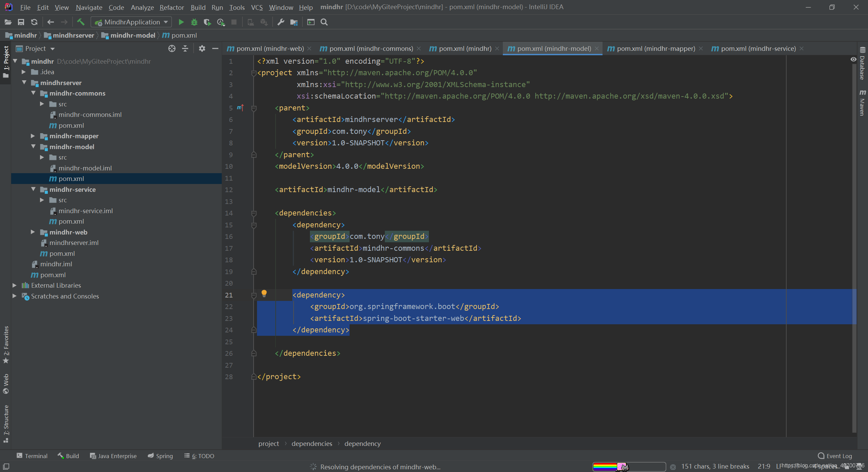This screenshot has width=868, height=472.
Task: Navigate back with the left arrow icon
Action: click(x=51, y=22)
